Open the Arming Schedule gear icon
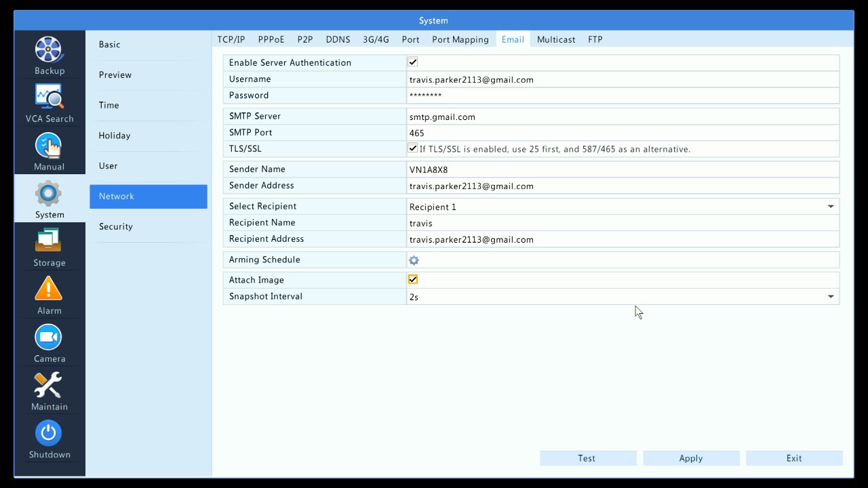868x488 pixels. click(x=414, y=260)
